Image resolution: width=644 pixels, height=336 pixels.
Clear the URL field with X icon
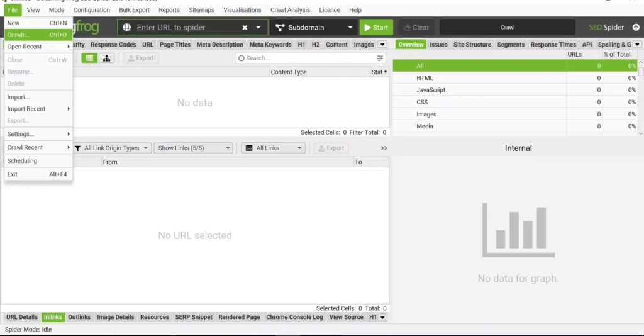coord(245,28)
